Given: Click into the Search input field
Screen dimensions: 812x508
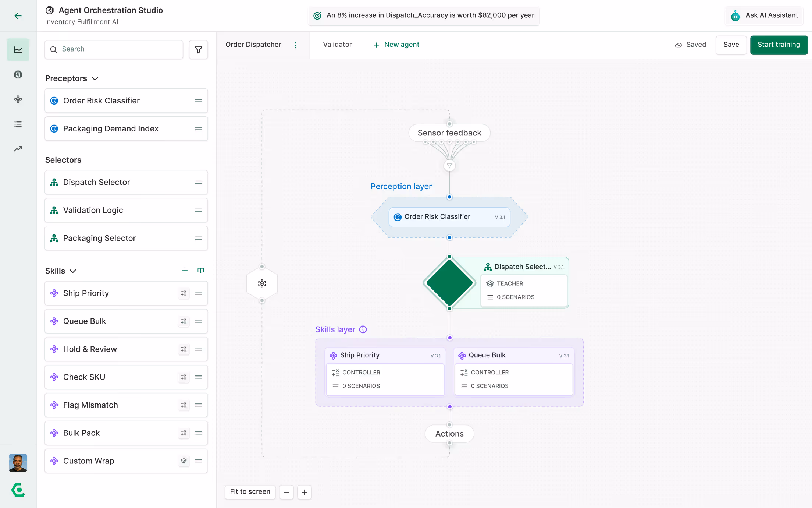Looking at the screenshot, I should pyautogui.click(x=114, y=49).
